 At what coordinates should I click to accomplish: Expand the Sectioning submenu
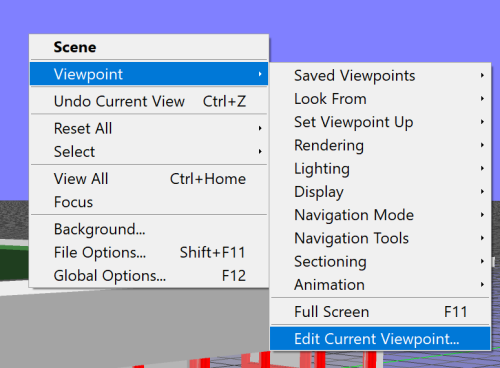(380, 261)
